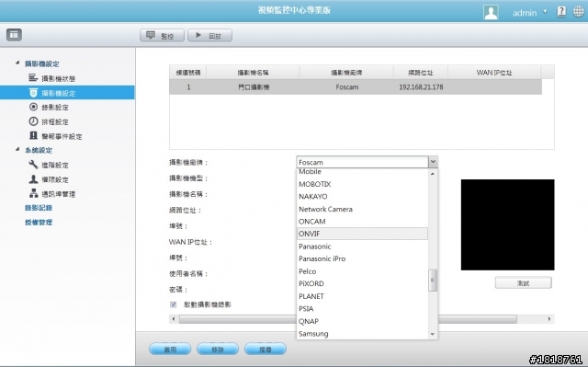Toggle the enable camera recording checkbox
Image resolution: width=588 pixels, height=367 pixels.
(174, 304)
